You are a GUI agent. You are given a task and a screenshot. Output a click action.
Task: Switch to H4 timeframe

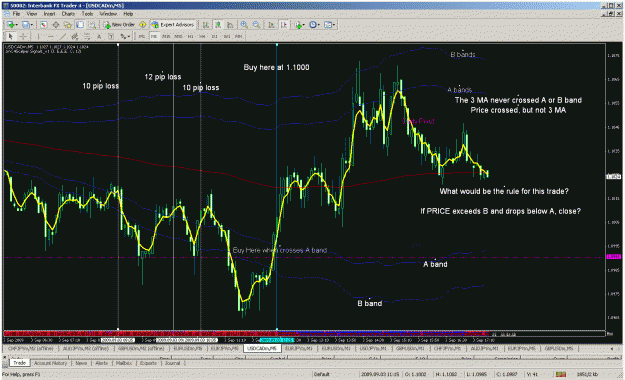202,36
